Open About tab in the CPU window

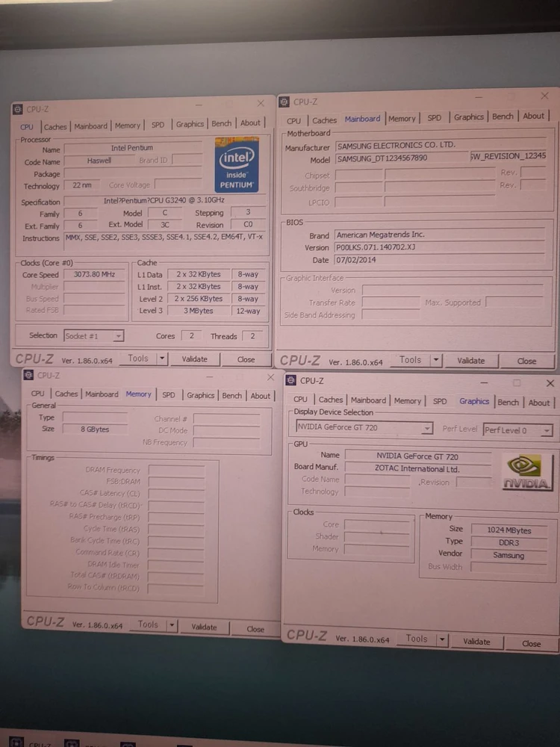(250, 123)
